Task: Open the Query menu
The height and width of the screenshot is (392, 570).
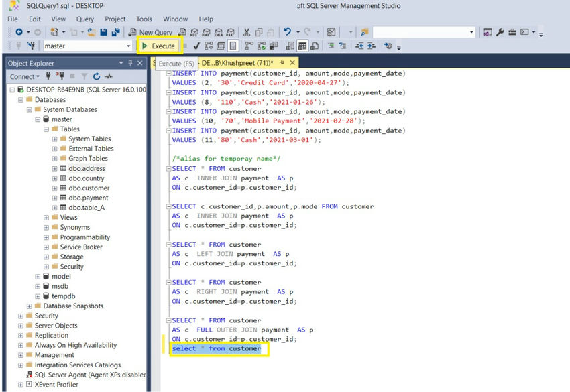Action: click(x=85, y=19)
